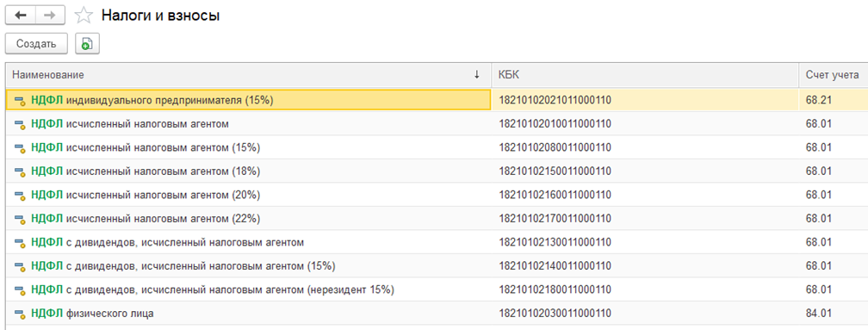Image resolution: width=868 pixels, height=330 pixels.
Task: Click КБК cell 18210102010011000110
Action: tap(555, 125)
